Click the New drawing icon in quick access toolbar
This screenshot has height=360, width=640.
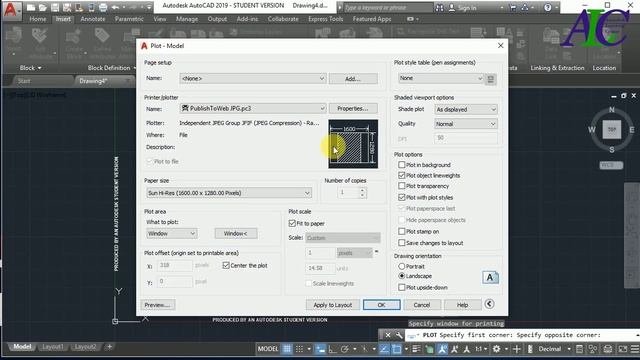[x=31, y=7]
